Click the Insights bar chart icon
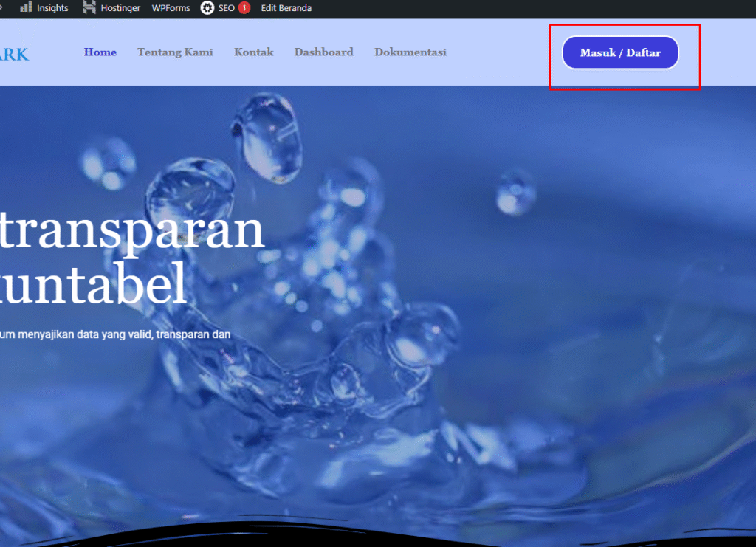Screen dimensions: 756x547 tap(26, 8)
